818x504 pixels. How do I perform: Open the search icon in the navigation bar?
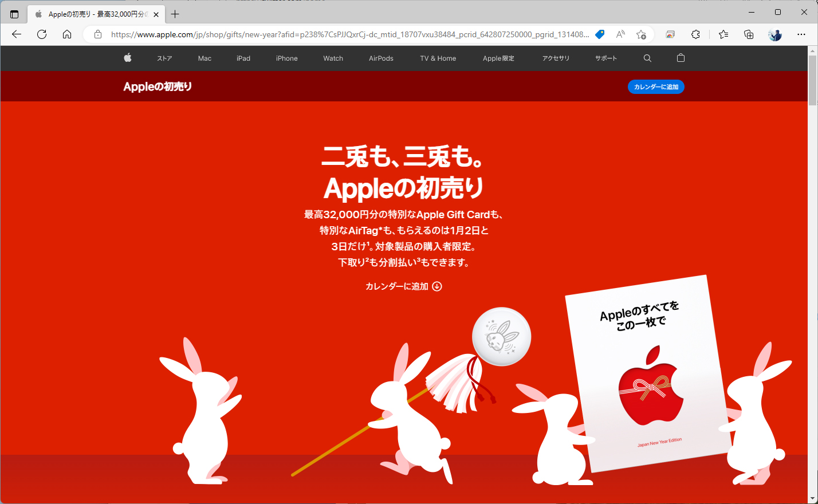[647, 58]
